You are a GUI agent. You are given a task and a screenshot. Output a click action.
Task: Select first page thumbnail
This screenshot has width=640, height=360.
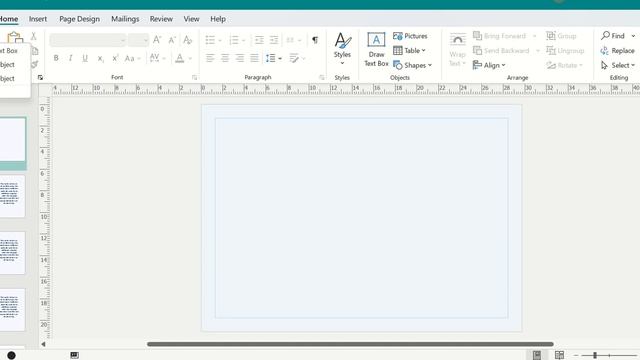coord(13,143)
